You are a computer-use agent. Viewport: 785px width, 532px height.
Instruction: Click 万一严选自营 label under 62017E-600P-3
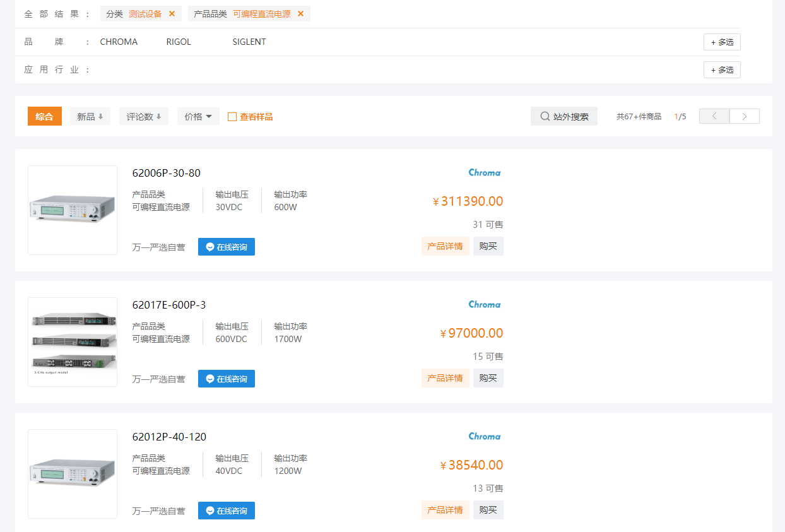click(x=158, y=379)
